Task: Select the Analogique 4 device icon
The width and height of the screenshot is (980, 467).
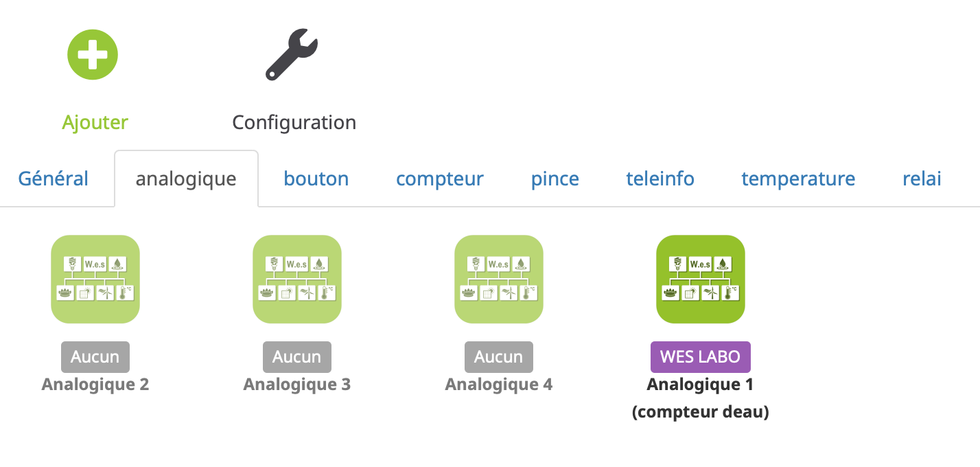Action: click(499, 279)
